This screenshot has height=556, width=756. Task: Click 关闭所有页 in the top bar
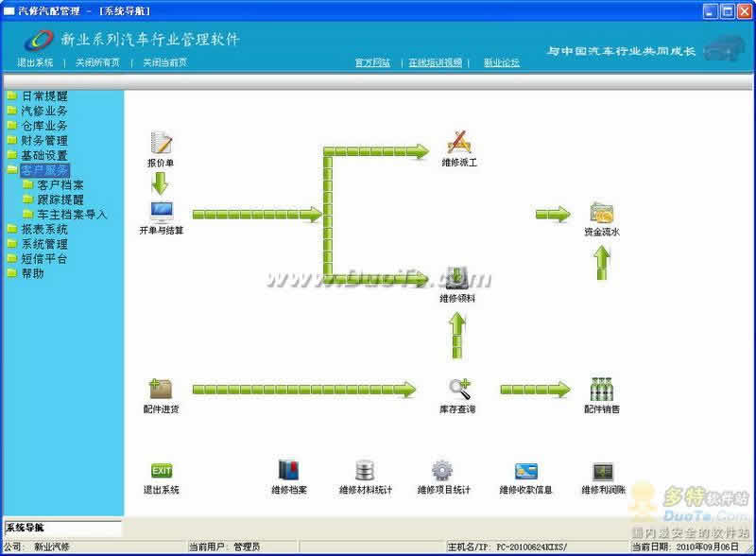pos(98,62)
